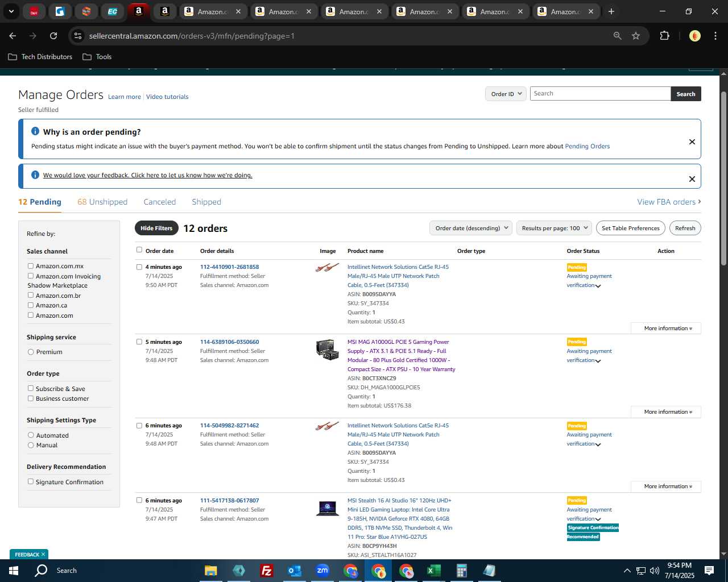
Task: Open Calculator from taskbar
Action: coord(461,571)
